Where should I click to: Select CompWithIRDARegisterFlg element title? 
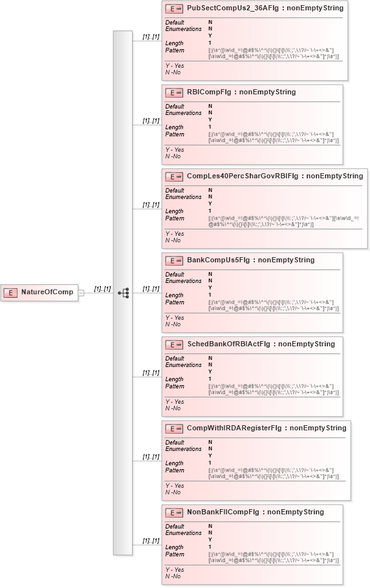click(267, 428)
